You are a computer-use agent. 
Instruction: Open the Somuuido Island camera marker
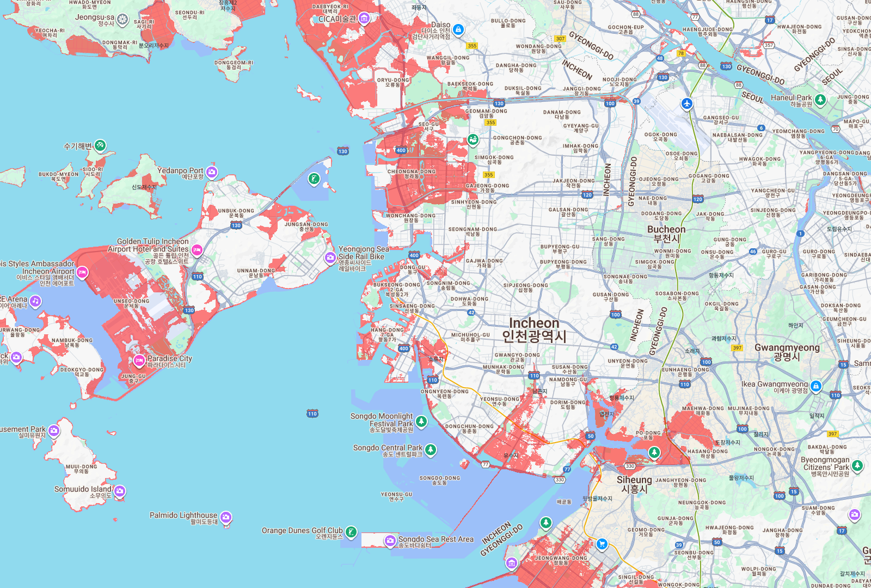click(120, 491)
